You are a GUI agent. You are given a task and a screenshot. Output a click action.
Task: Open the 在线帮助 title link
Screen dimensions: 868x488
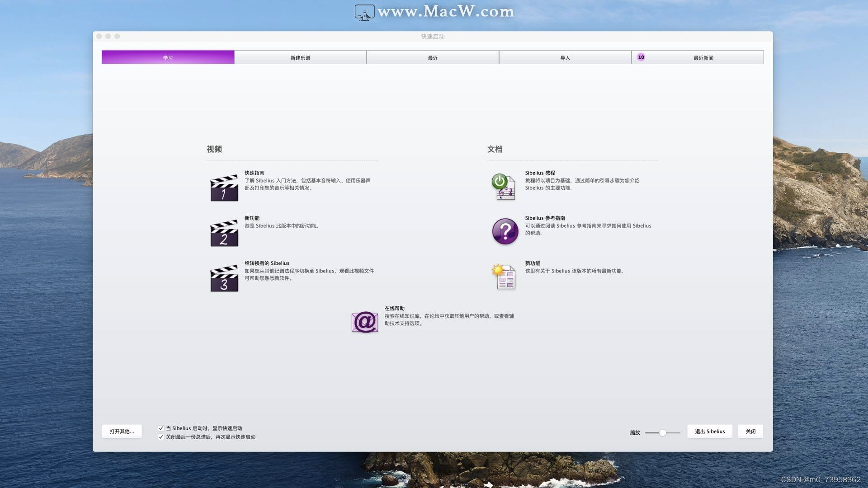click(x=394, y=309)
